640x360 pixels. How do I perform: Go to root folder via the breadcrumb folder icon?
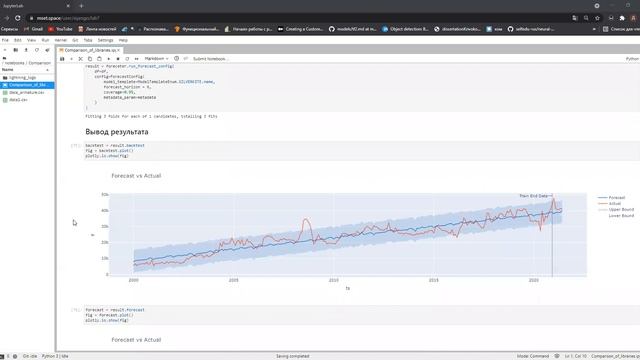(x=4, y=58)
